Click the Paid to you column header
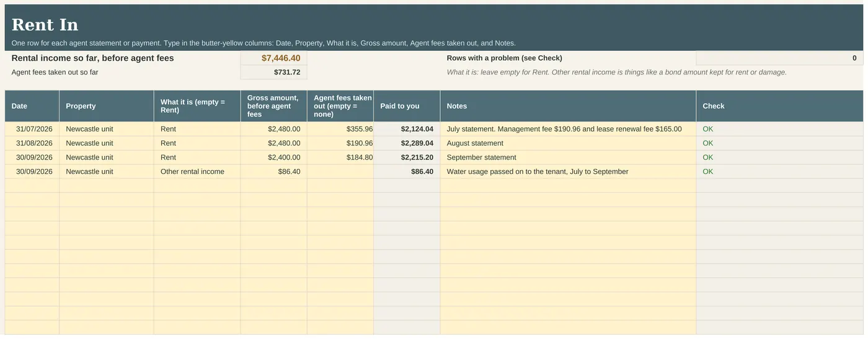The image size is (868, 339). (407, 106)
